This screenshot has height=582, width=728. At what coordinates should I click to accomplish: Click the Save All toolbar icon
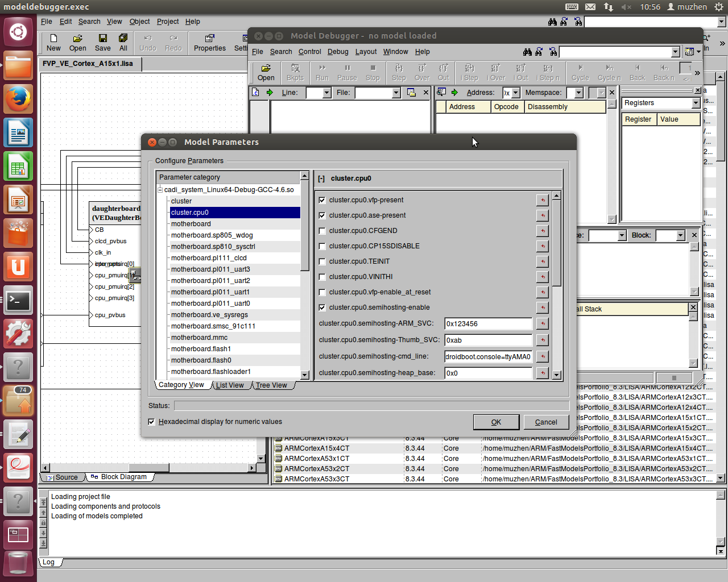pyautogui.click(x=123, y=43)
